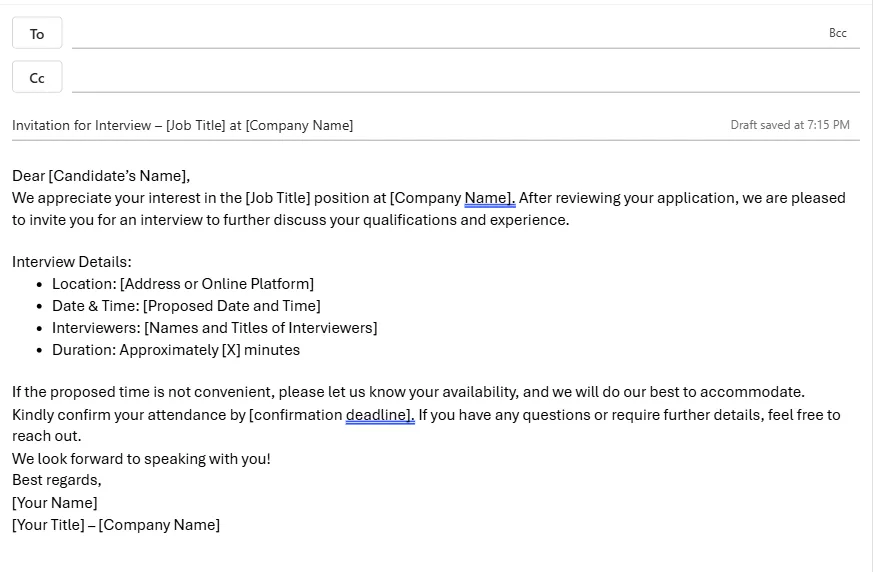Click the 'reach out.' line in body
The image size is (873, 572).
point(47,436)
